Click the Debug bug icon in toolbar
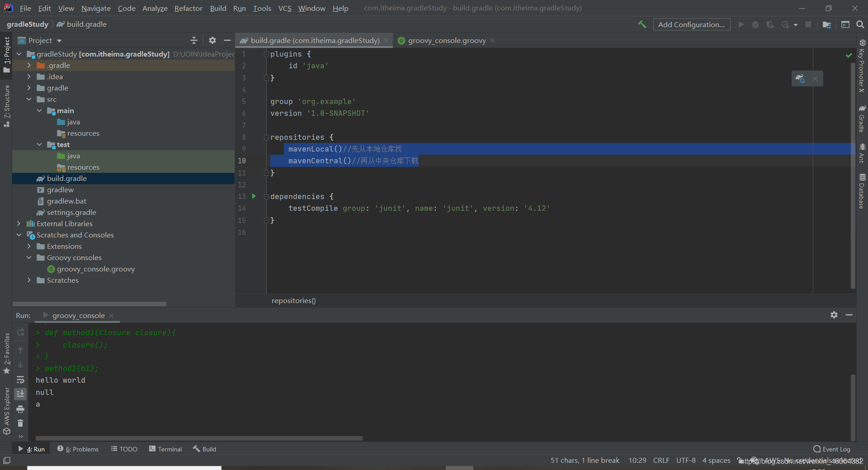 tap(755, 24)
